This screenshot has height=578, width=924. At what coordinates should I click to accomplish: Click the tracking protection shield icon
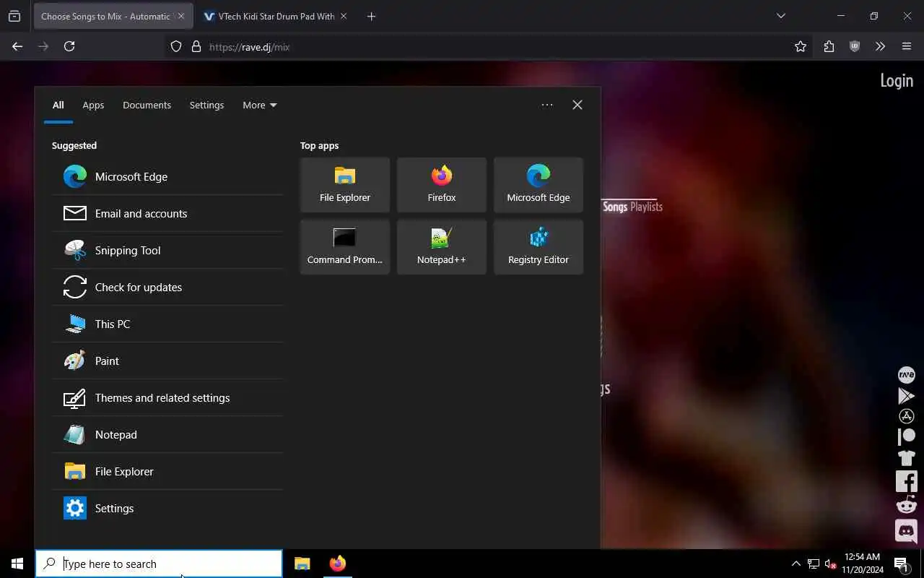point(175,47)
